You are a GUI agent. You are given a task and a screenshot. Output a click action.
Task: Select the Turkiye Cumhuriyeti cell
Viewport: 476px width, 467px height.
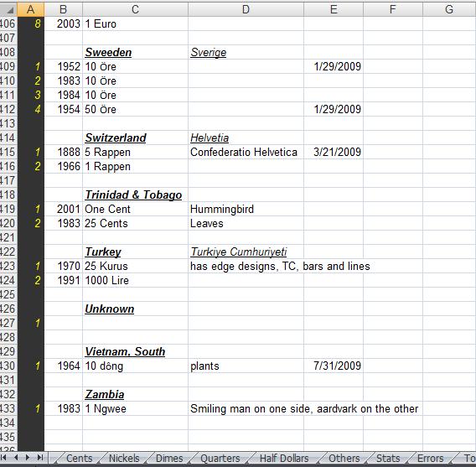[246, 252]
